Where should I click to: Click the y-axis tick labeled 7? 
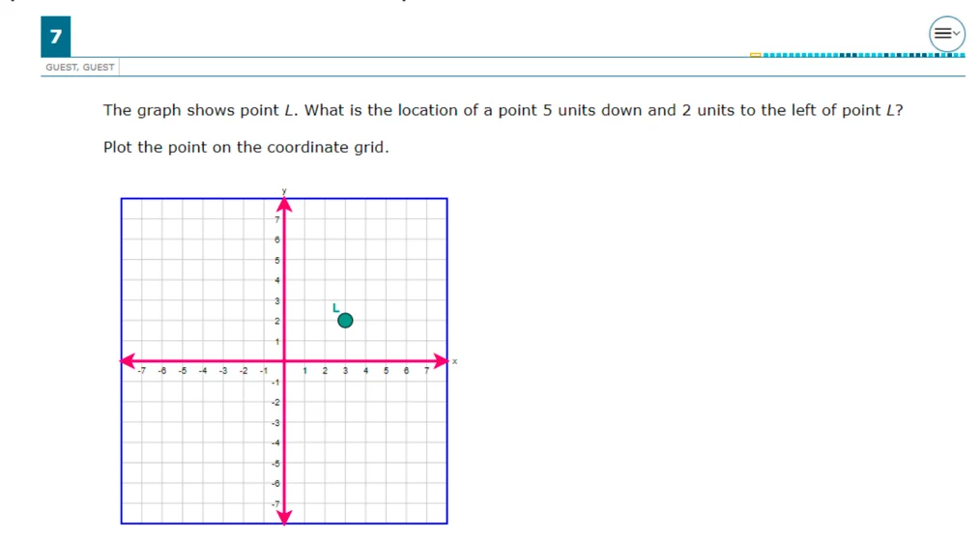coord(276,219)
